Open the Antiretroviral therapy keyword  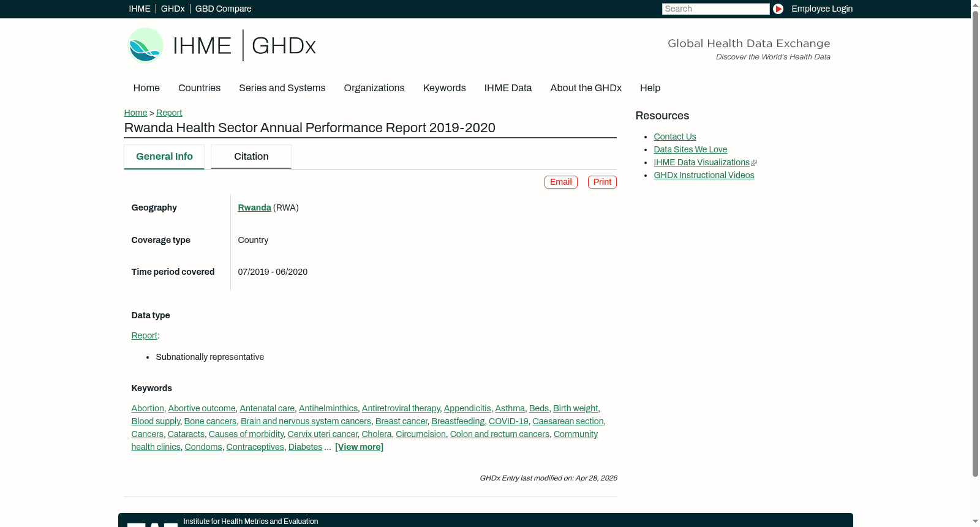401,408
